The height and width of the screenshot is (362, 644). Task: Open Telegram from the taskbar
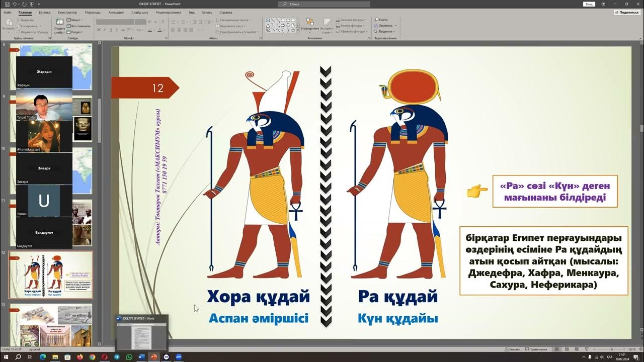point(117,357)
